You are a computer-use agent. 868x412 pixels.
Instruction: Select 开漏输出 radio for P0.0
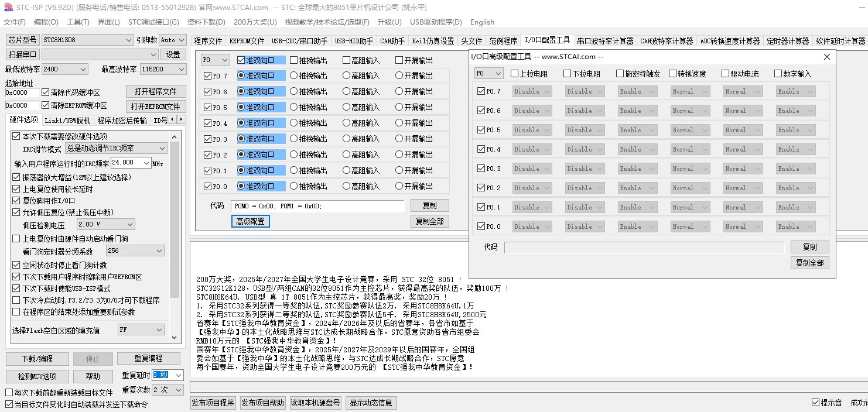pyautogui.click(x=414, y=186)
